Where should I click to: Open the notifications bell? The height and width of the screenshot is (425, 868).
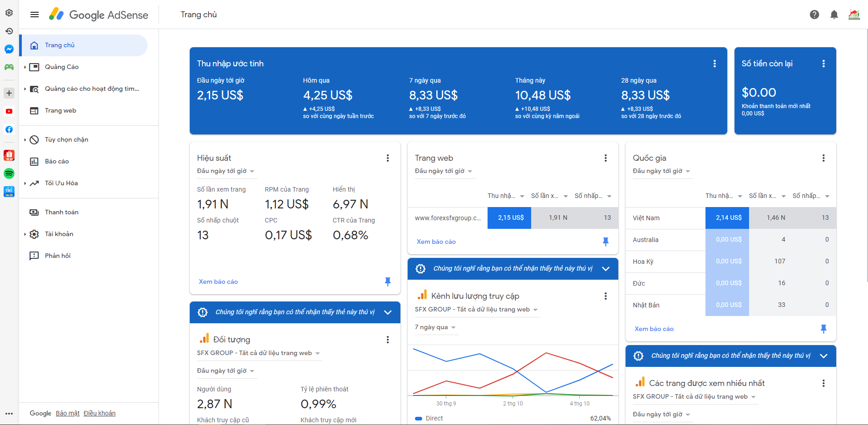[x=834, y=15]
